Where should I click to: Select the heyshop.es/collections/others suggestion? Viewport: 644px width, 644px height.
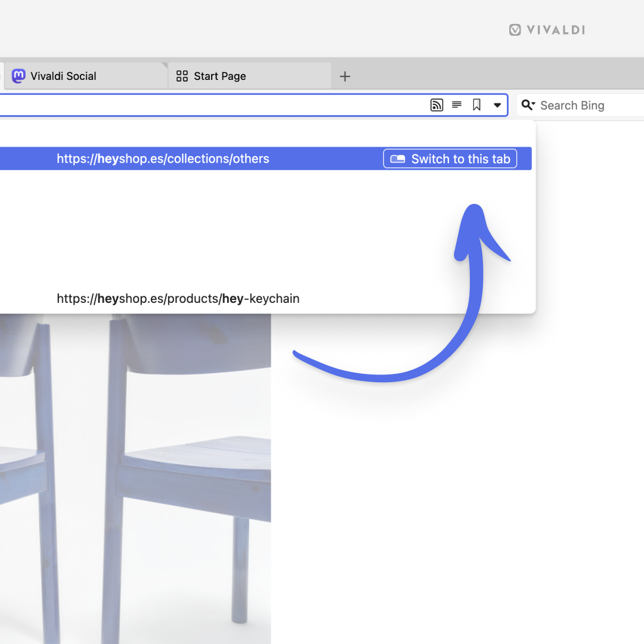pos(266,159)
